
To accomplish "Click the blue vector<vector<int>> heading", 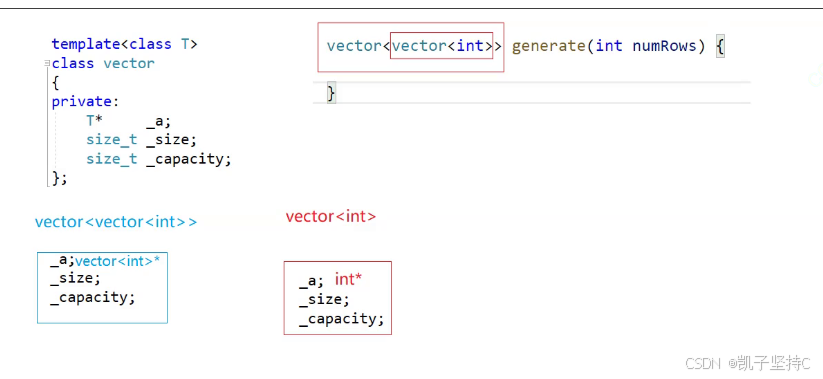I will (116, 222).
